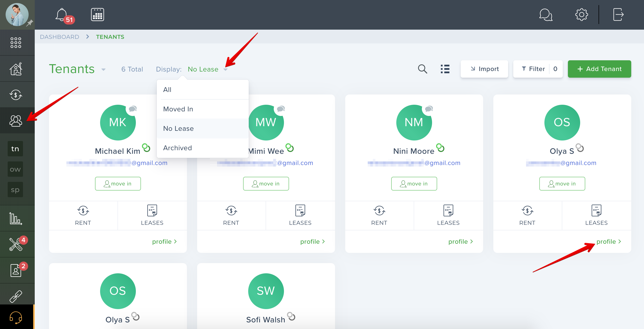644x329 pixels.
Task: Open RENT on Olya S top card
Action: [x=527, y=215]
